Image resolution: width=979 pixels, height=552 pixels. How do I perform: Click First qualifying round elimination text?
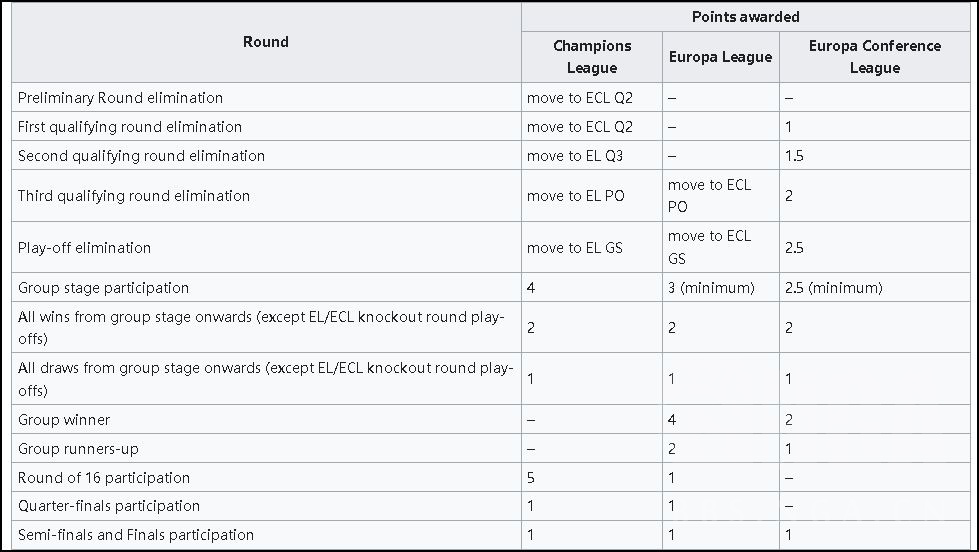130,127
